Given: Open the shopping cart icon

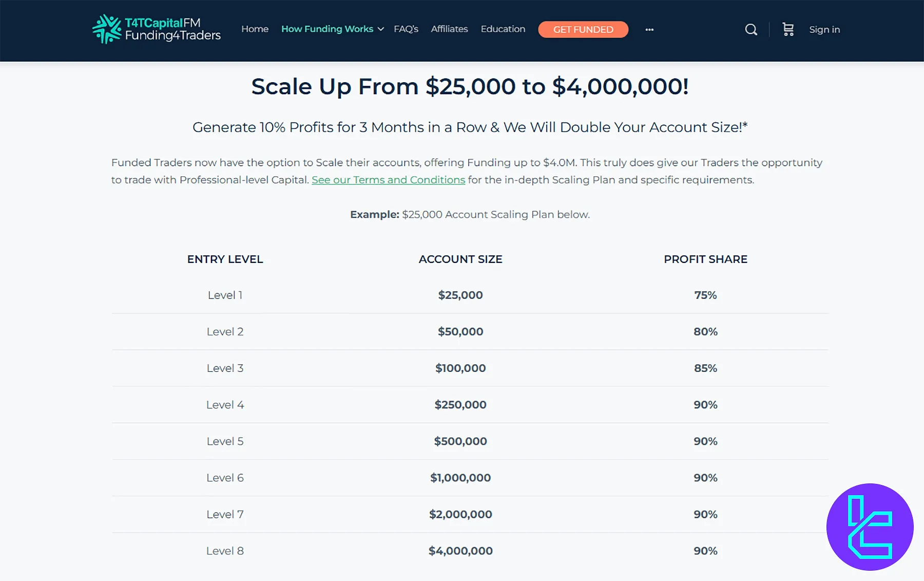Looking at the screenshot, I should pyautogui.click(x=788, y=29).
